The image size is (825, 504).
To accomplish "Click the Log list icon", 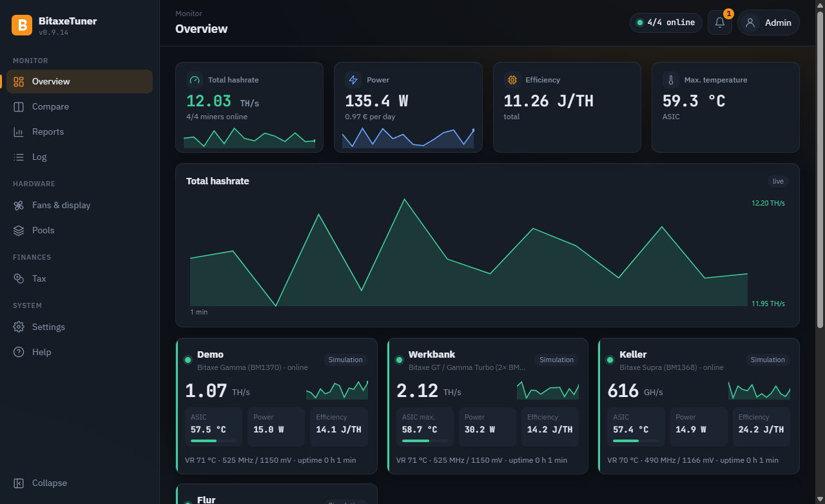I will point(19,157).
